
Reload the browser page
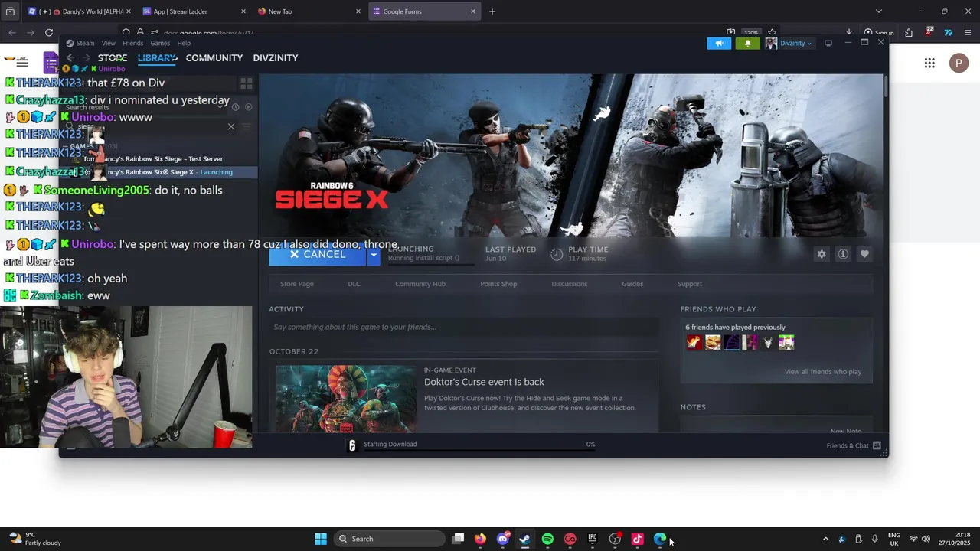point(49,33)
